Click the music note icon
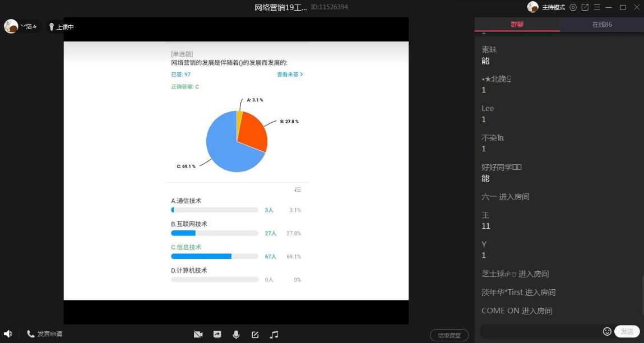 [x=274, y=335]
